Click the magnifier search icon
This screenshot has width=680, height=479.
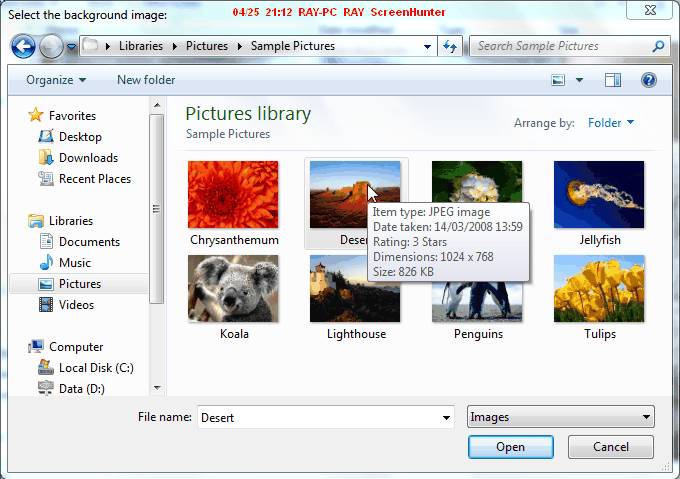(658, 46)
